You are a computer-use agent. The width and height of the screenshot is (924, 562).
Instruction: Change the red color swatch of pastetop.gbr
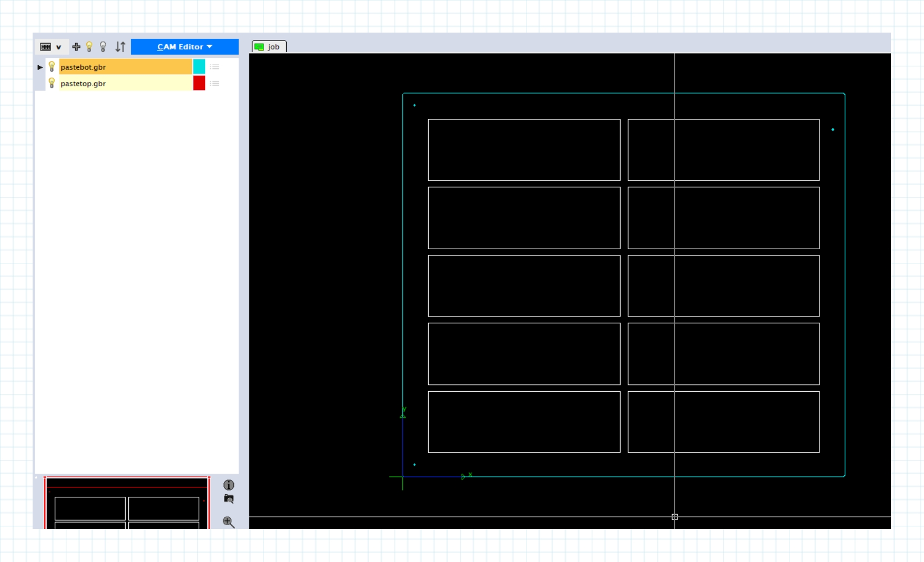[x=199, y=83]
